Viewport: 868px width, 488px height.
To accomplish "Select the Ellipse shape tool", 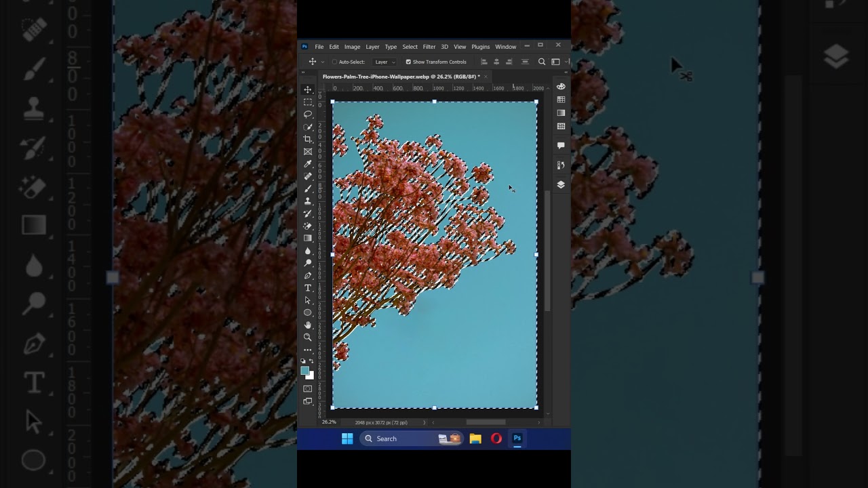I will (x=308, y=312).
